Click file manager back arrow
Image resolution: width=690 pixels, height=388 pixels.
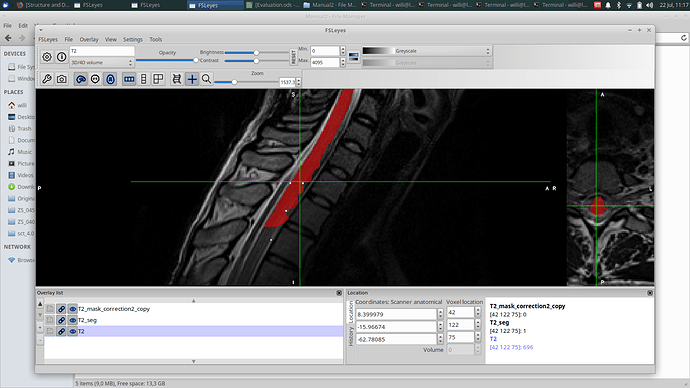pyautogui.click(x=8, y=38)
